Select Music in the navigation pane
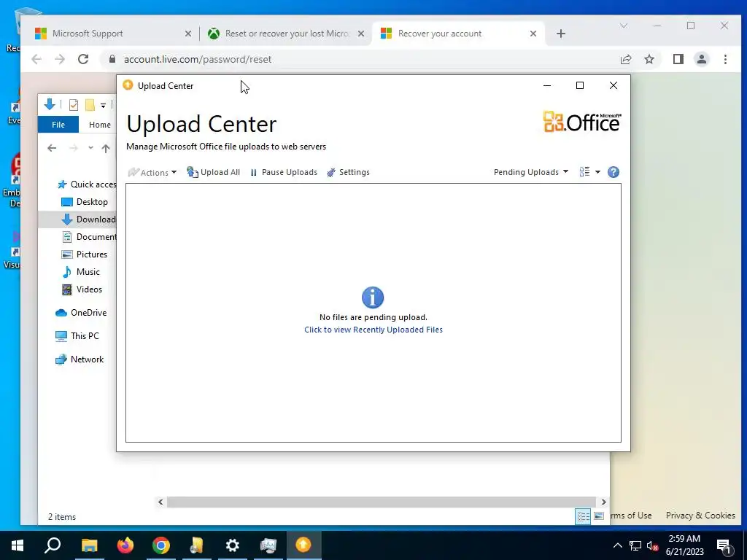This screenshot has height=560, width=747. pyautogui.click(x=80, y=272)
